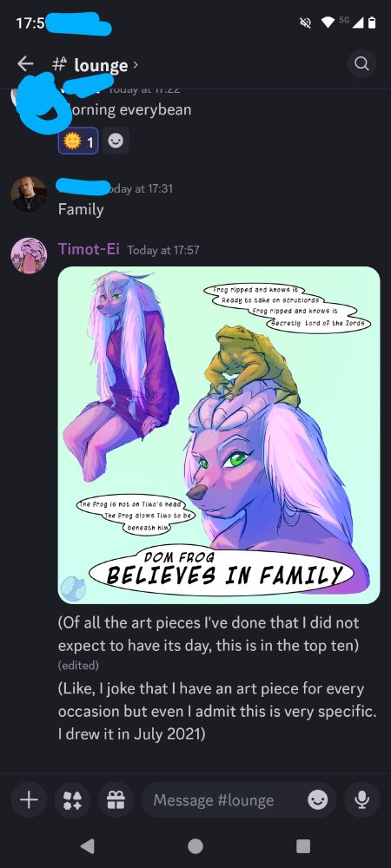Image resolution: width=391 pixels, height=868 pixels.
Task: Tap Timot-Ei's pink avatar
Action: point(29,255)
